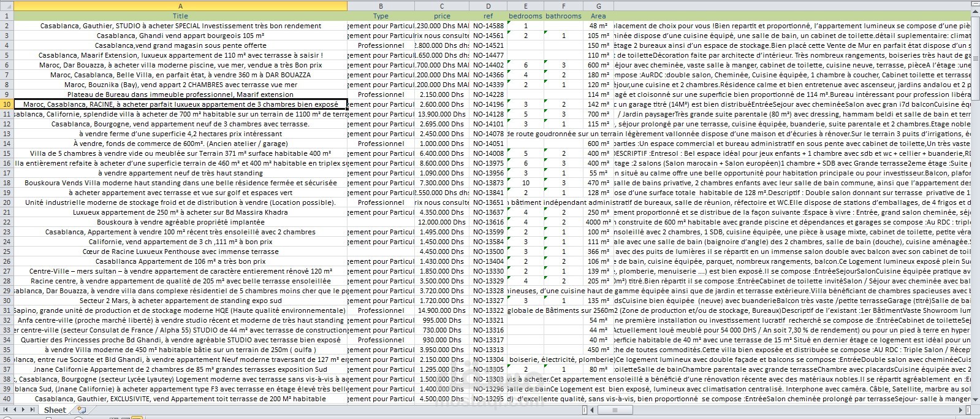Select area cell 48 m²
This screenshot has height=419, width=980.
pos(598,26)
